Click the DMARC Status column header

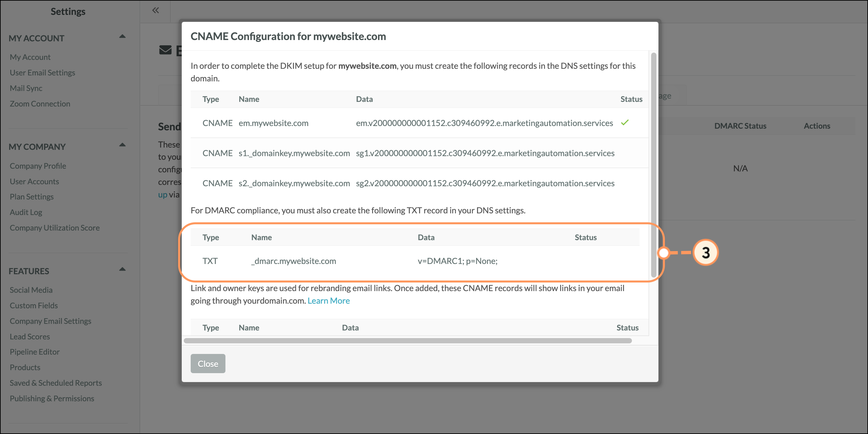(740, 126)
